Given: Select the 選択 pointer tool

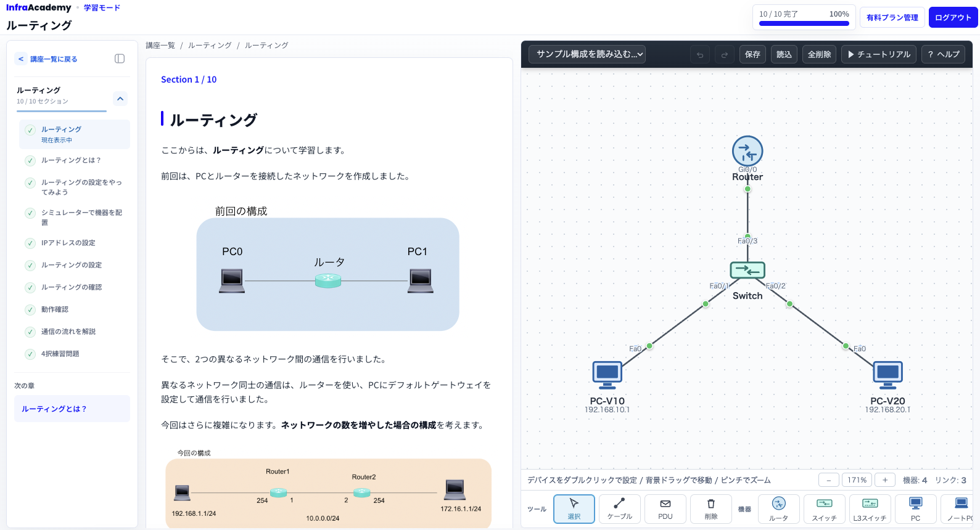Looking at the screenshot, I should 574,509.
